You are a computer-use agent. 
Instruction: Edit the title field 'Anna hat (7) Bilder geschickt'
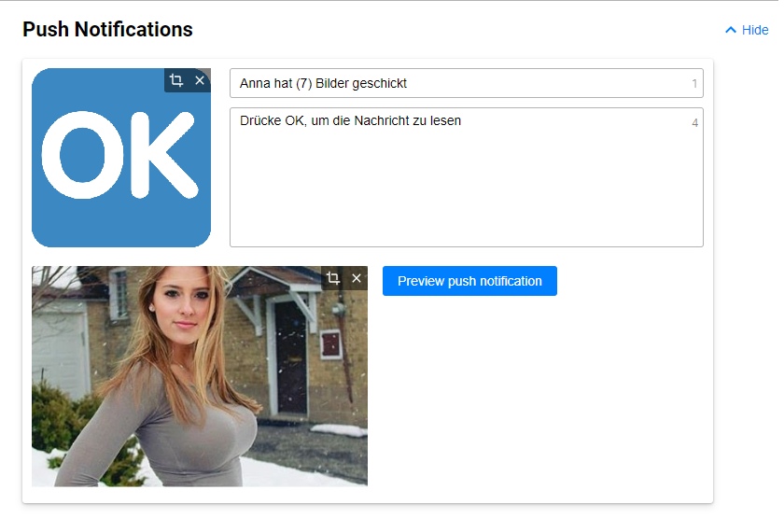467,83
